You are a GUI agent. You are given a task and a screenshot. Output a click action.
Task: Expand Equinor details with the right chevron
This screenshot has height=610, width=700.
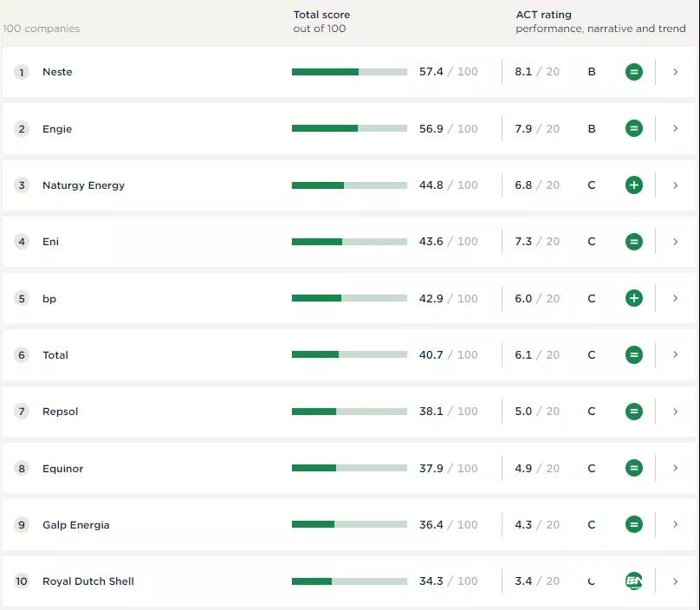coord(676,468)
